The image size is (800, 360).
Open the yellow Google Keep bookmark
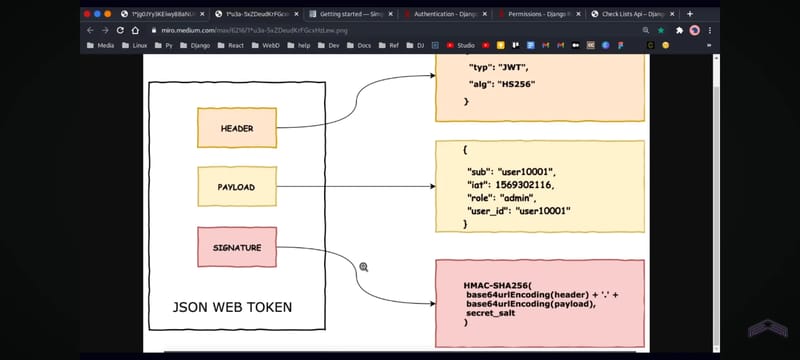pos(501,45)
